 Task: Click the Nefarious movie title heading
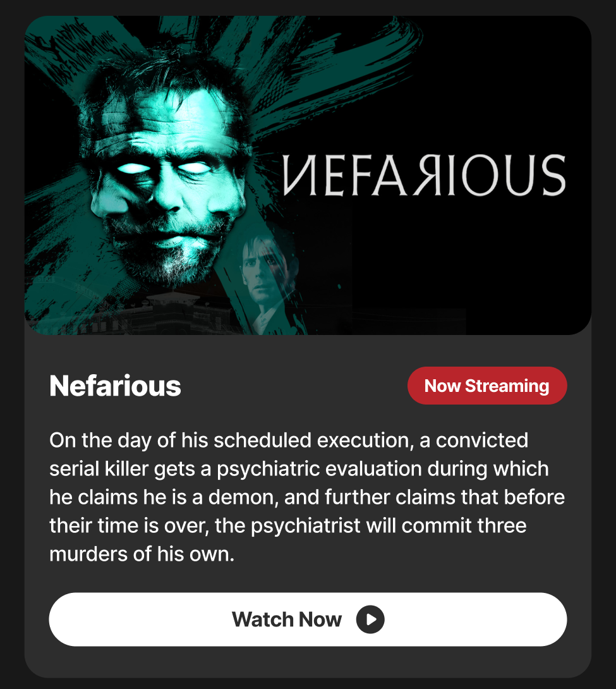coord(115,386)
